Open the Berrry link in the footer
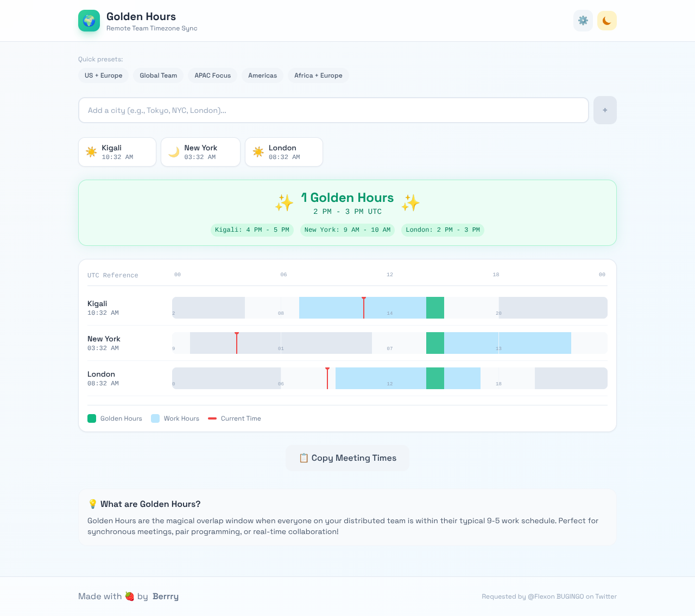The width and height of the screenshot is (695, 616). pos(166,596)
